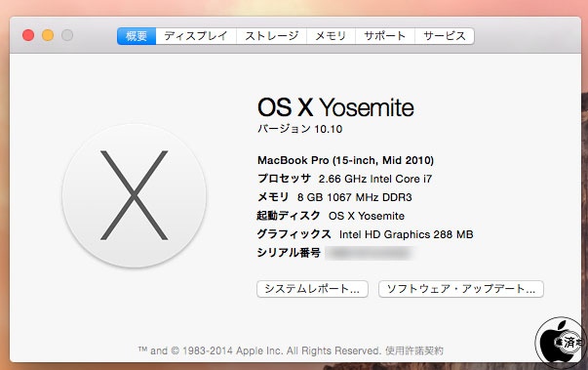
Task: Switch to the ディスプレイ tab
Action: 196,36
